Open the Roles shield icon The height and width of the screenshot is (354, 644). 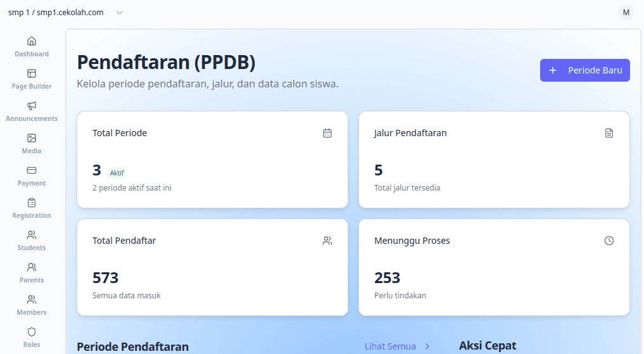[x=32, y=332]
